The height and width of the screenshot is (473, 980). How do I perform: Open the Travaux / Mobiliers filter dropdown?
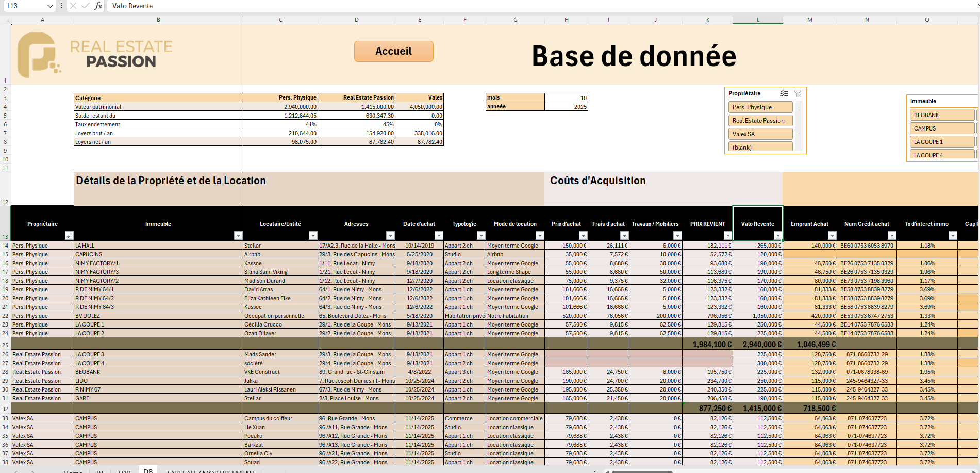pos(677,236)
